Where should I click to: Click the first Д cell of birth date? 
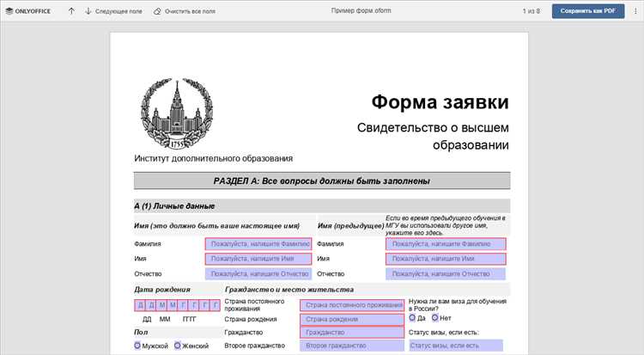point(141,305)
